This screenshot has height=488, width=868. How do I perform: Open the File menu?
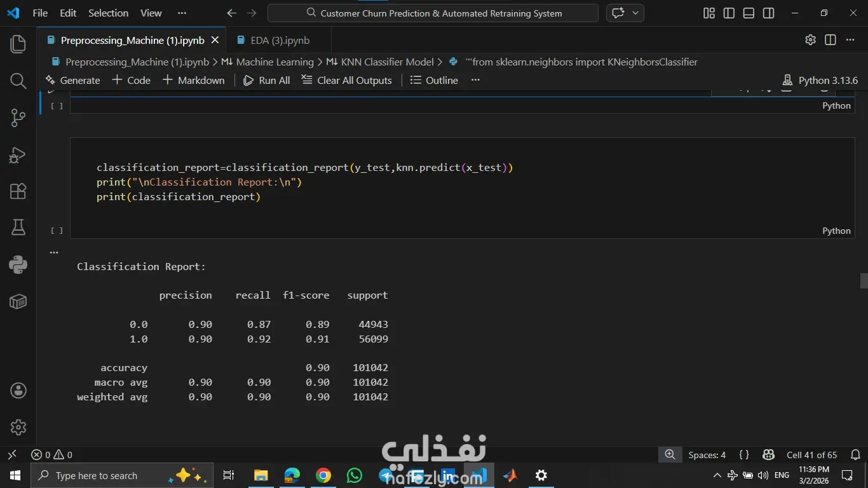(x=40, y=13)
